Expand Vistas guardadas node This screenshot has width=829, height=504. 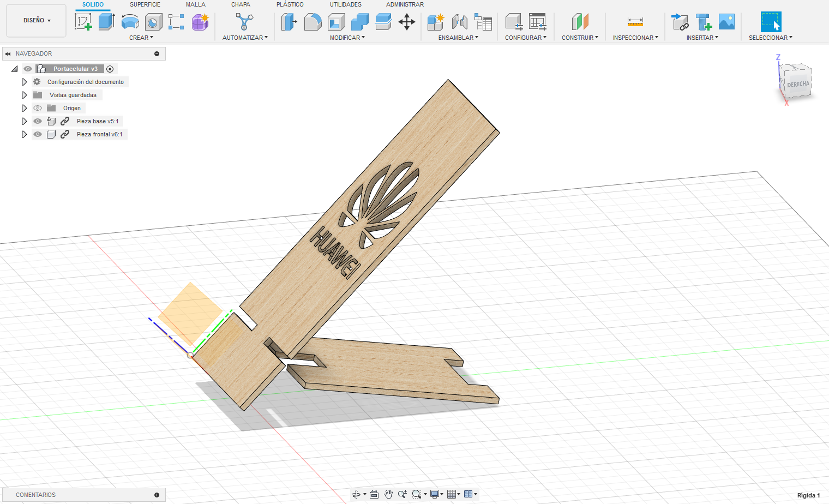[x=24, y=95]
